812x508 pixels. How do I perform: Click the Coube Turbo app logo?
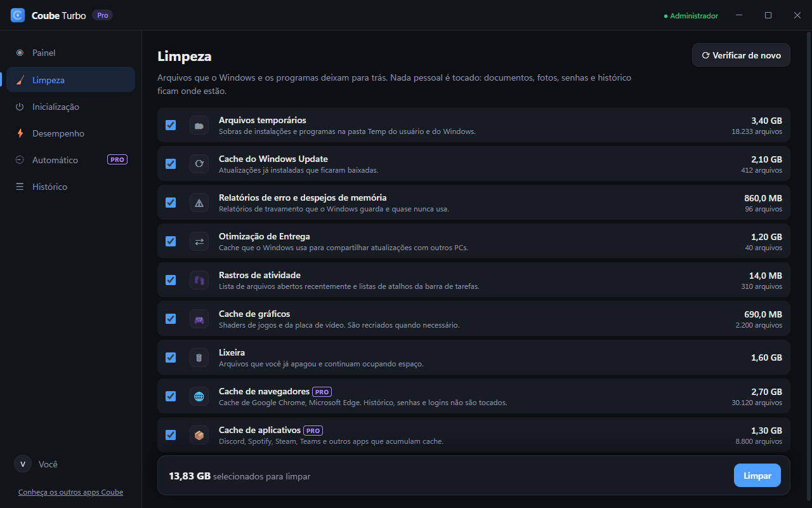click(18, 15)
